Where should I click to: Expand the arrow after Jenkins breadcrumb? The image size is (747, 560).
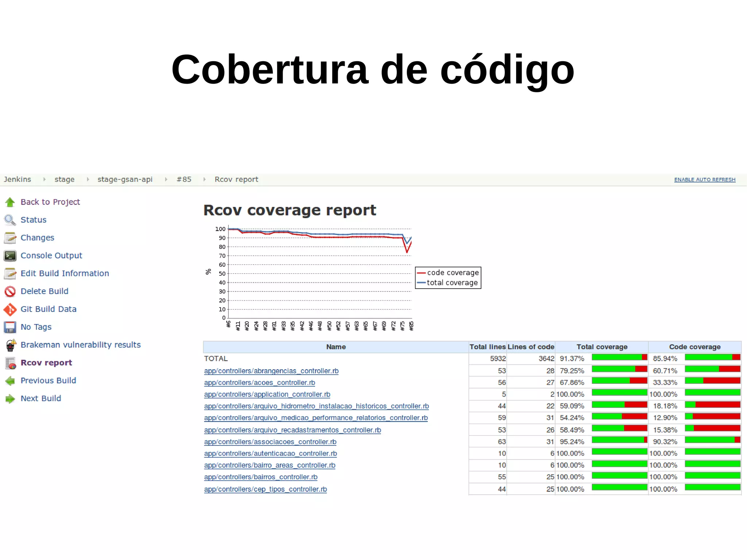pos(44,179)
